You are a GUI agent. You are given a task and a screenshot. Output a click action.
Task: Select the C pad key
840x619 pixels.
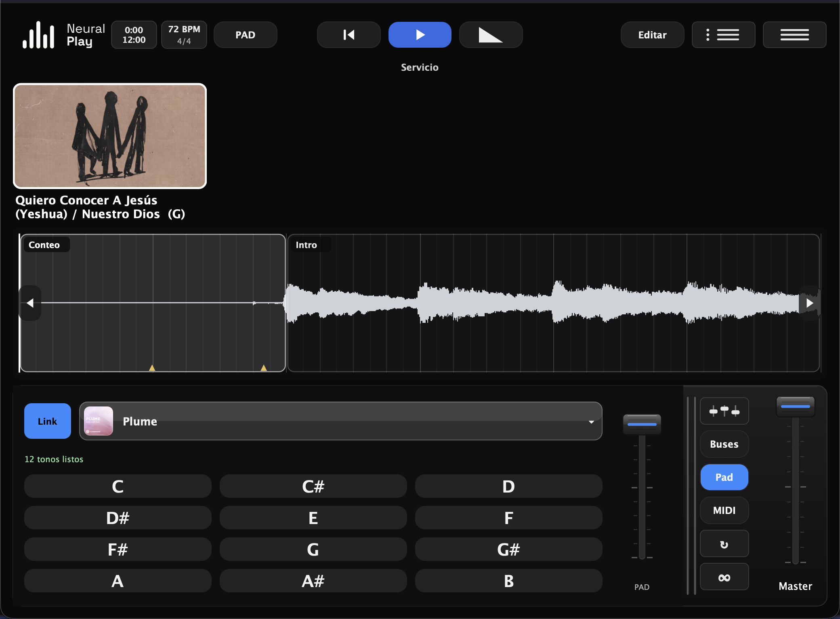[x=118, y=486]
